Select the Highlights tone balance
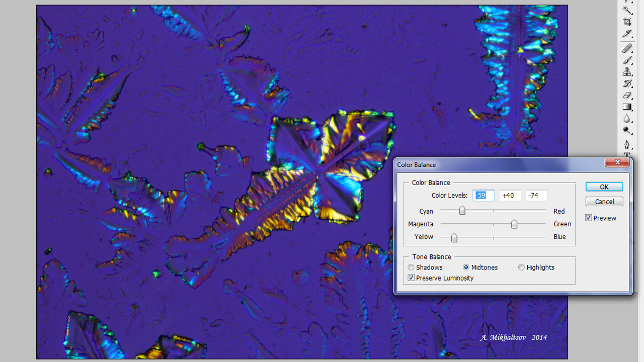 [521, 267]
